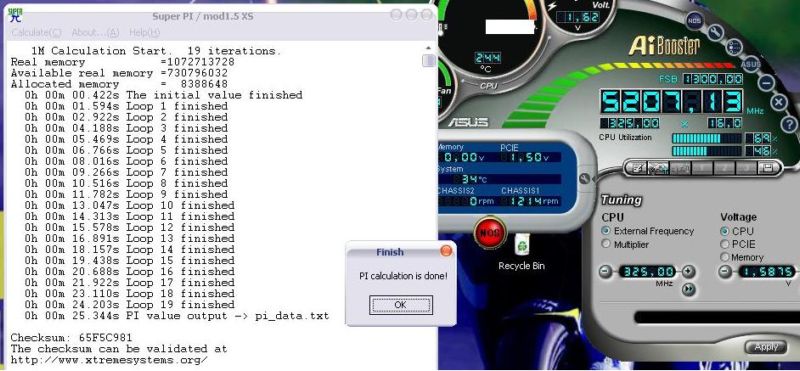Click the fast-forward increase frequency button
The image size is (800, 371).
click(x=689, y=289)
